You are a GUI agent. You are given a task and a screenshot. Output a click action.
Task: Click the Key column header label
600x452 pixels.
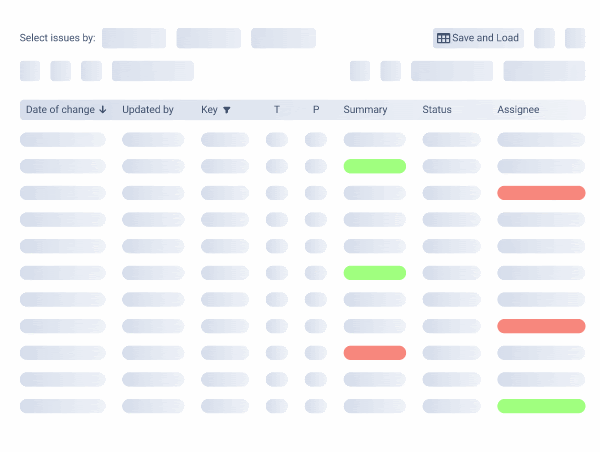(209, 110)
